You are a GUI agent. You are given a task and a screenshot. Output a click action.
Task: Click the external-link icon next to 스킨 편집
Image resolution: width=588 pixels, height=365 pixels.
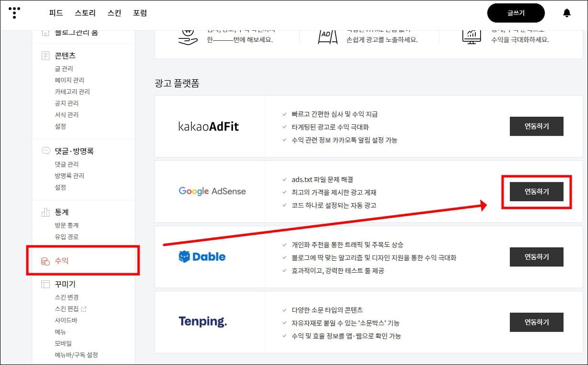click(x=84, y=309)
